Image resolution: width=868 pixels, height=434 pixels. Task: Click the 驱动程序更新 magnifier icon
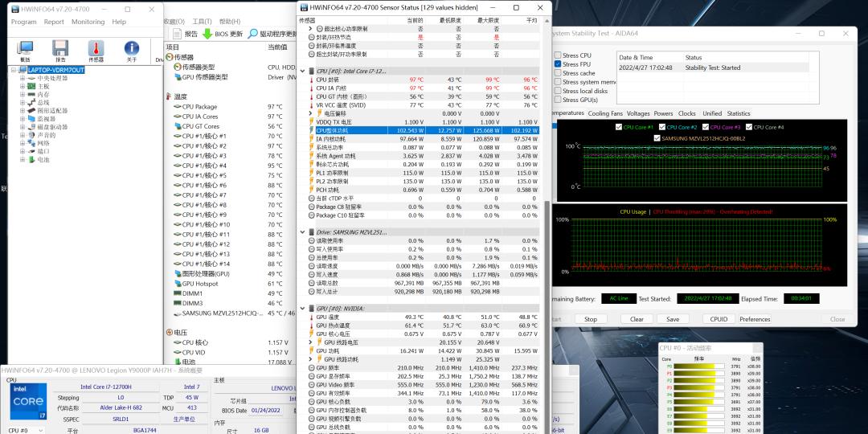(x=252, y=34)
